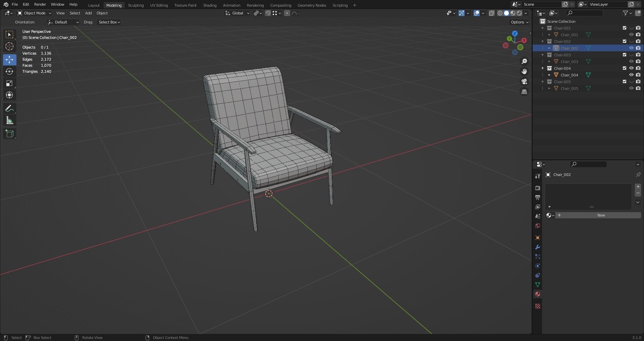The height and width of the screenshot is (341, 644).
Task: Open the Object Mode dropdown
Action: (x=34, y=13)
